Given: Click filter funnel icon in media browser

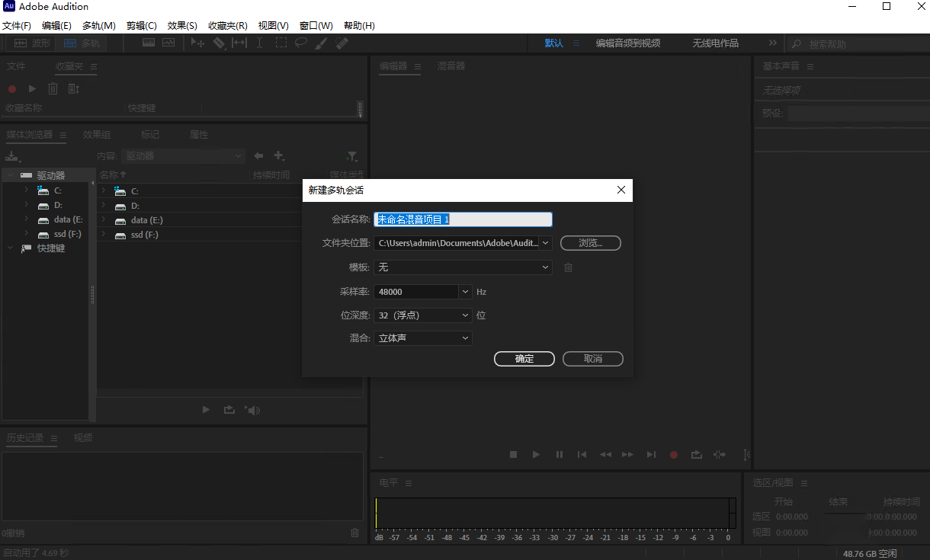Looking at the screenshot, I should click(351, 156).
